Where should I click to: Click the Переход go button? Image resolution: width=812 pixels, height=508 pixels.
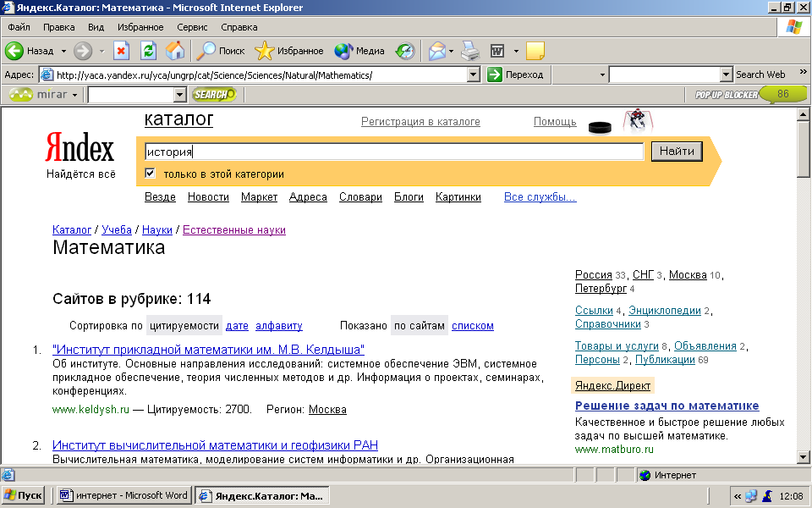[x=515, y=75]
